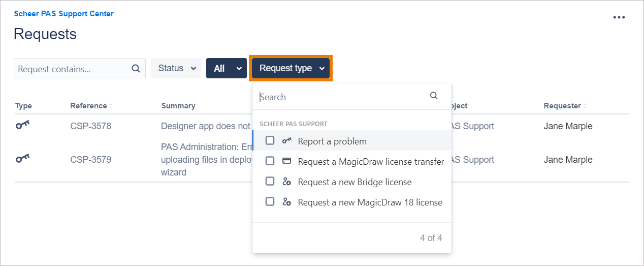Click the card icon for MagicDraw license transfer
644x266 pixels.
coord(286,161)
